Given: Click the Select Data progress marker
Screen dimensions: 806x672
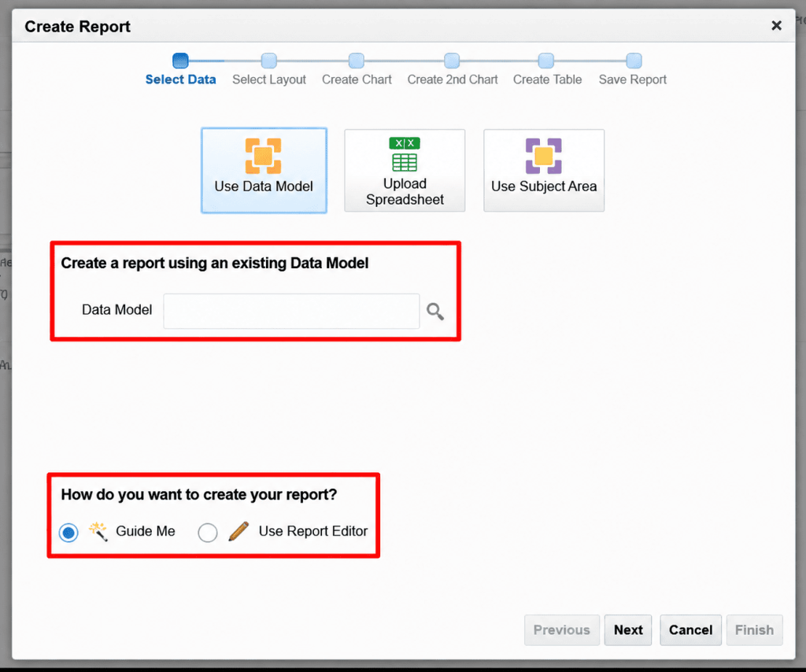Looking at the screenshot, I should pyautogui.click(x=180, y=61).
